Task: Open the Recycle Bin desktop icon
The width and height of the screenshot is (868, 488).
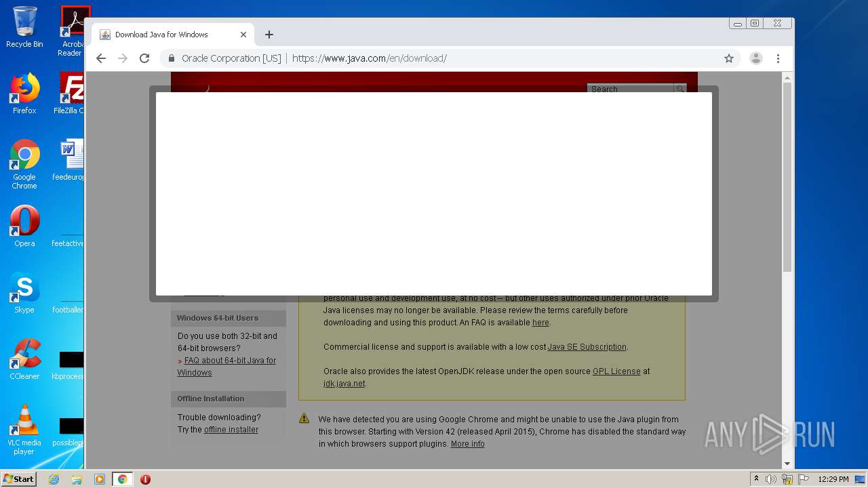Action: [24, 27]
